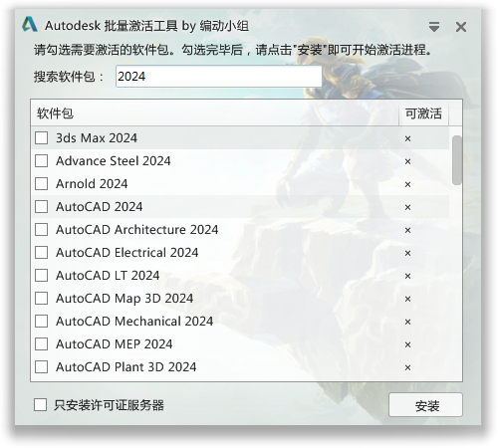This screenshot has width=498, height=448.
Task: Click the 安装 install button
Action: point(425,405)
